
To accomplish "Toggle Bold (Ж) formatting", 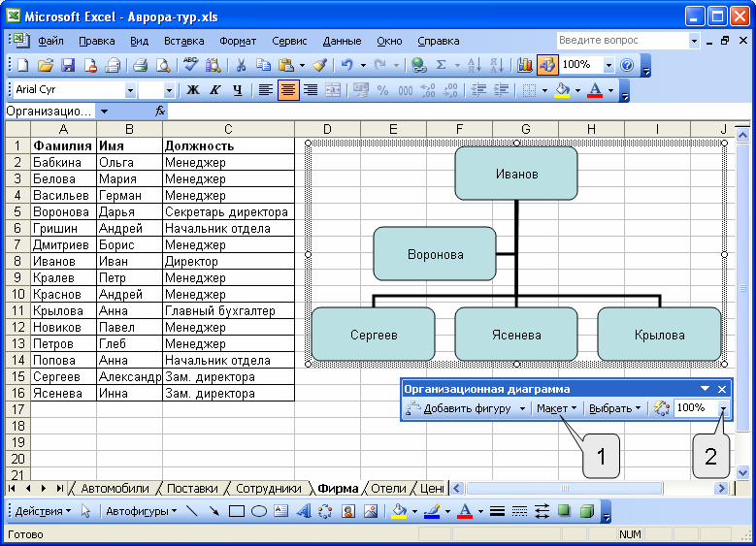I will (193, 90).
